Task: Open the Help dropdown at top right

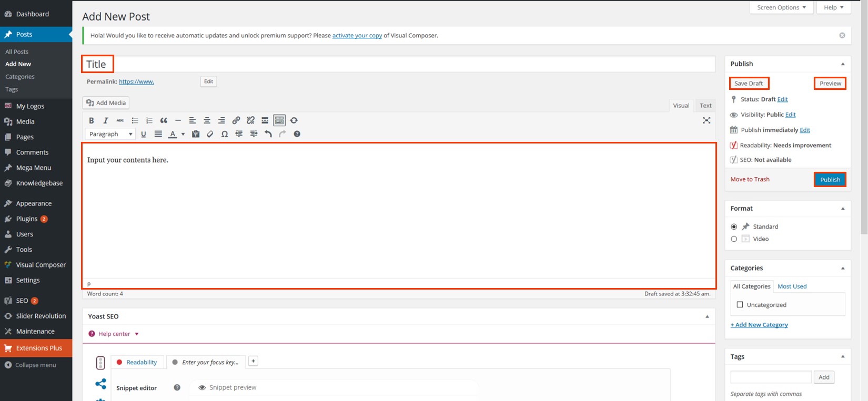Action: coord(834,7)
